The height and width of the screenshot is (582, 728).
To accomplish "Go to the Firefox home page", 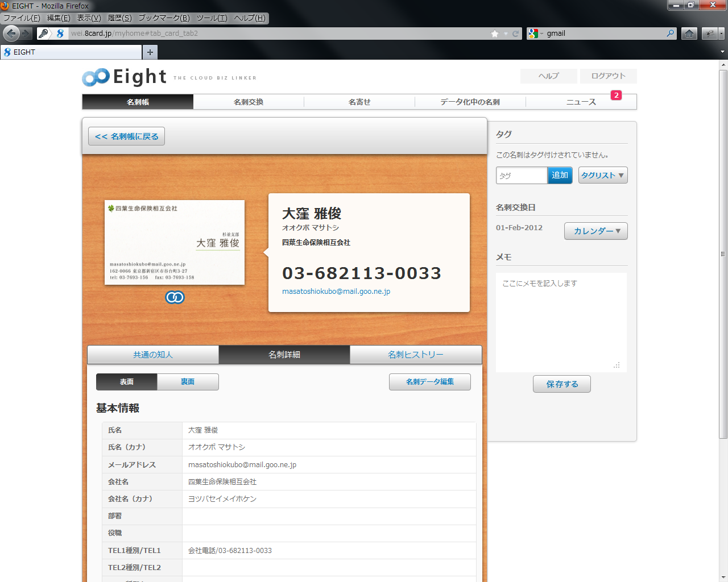I will (689, 34).
